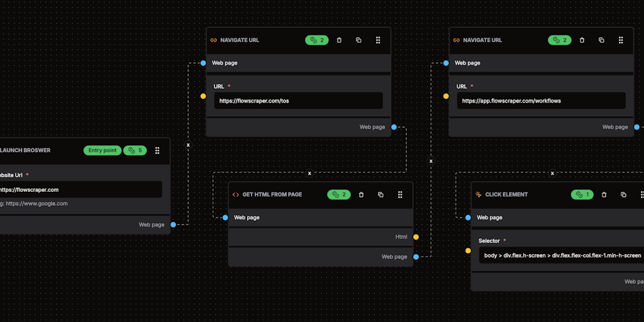The image size is (644, 322).
Task: Click the 1 credit badge on Click Element
Action: 582,195
